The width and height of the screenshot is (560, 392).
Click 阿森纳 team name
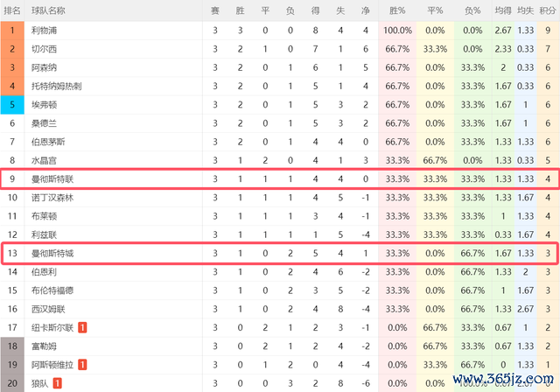pos(44,67)
